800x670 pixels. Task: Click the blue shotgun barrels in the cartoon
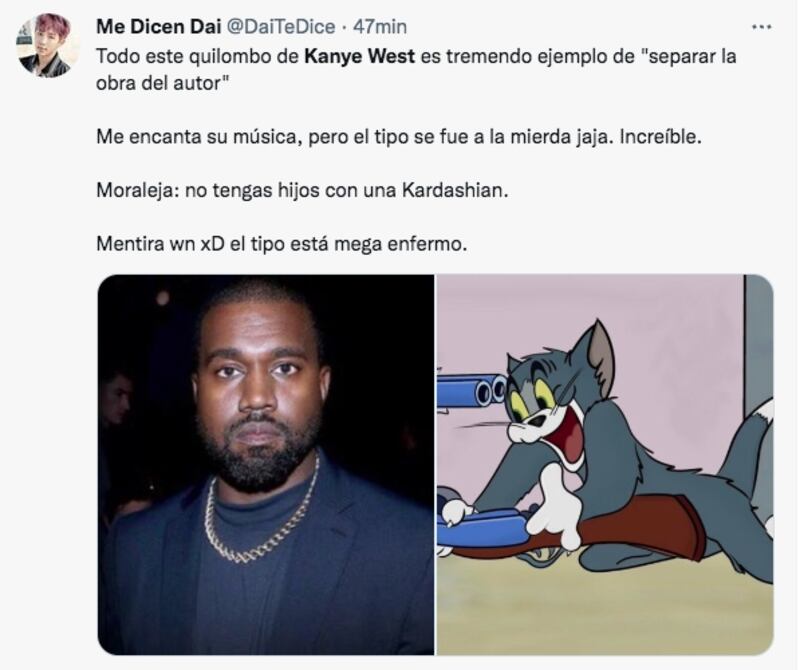(472, 392)
